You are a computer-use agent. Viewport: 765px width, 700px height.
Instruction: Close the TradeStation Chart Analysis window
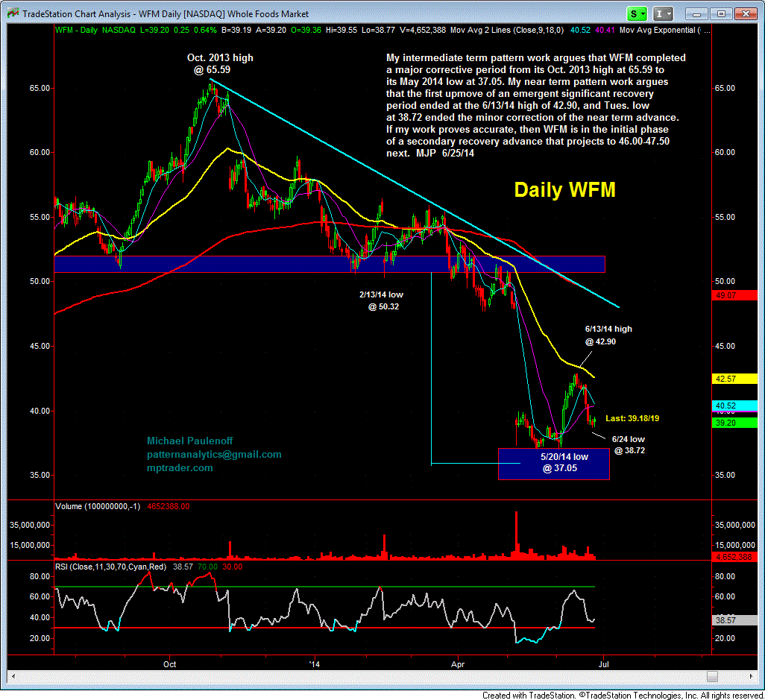[x=746, y=13]
